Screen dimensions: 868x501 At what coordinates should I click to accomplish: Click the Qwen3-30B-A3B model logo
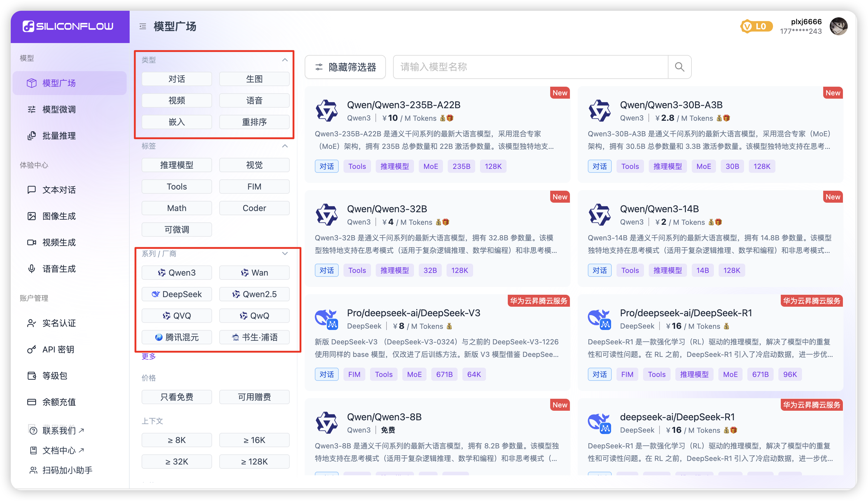tap(599, 111)
